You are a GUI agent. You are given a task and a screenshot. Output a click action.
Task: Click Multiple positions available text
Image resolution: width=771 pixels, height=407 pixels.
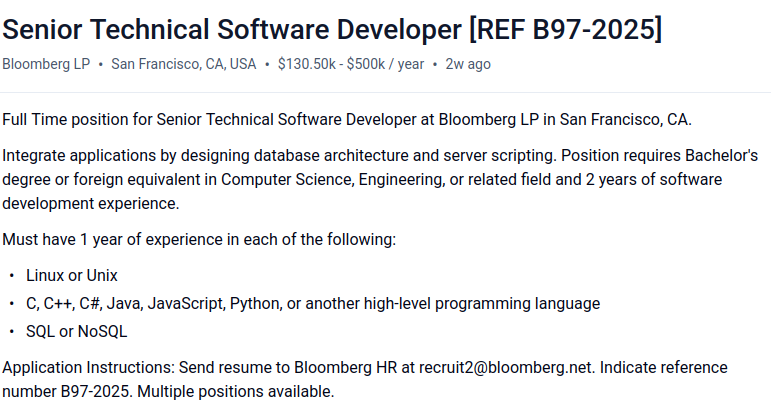[236, 391]
